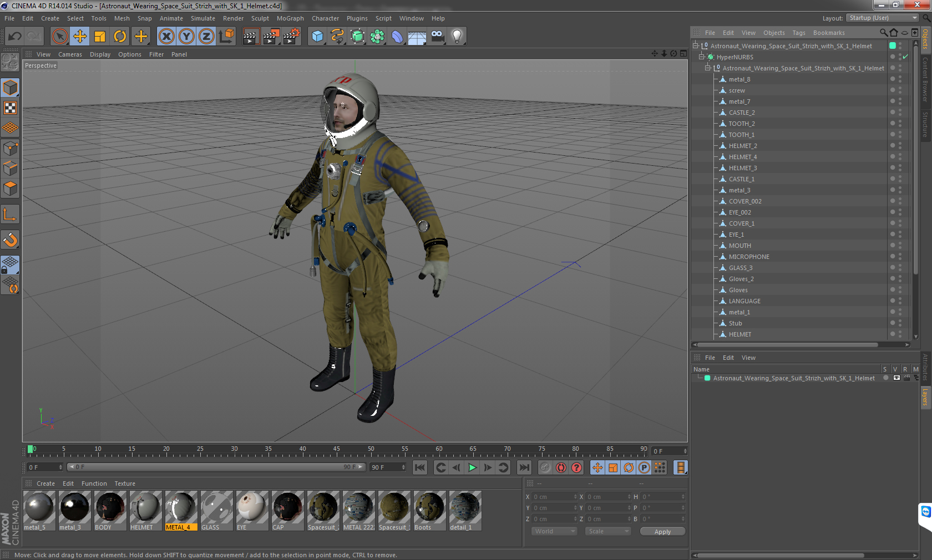932x560 pixels.
Task: Open the Character menu
Action: pos(325,18)
